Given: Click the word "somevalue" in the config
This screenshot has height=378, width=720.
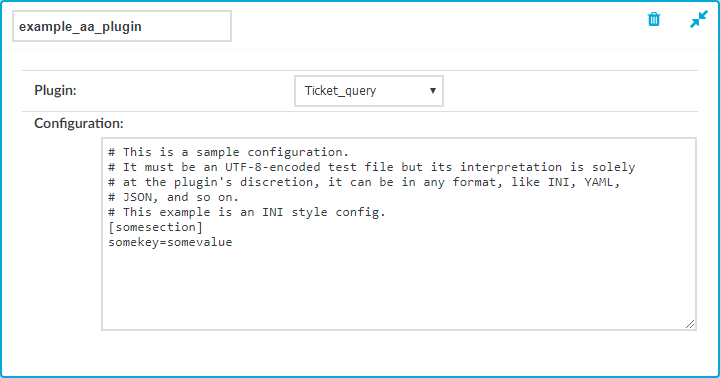Looking at the screenshot, I should (x=200, y=242).
